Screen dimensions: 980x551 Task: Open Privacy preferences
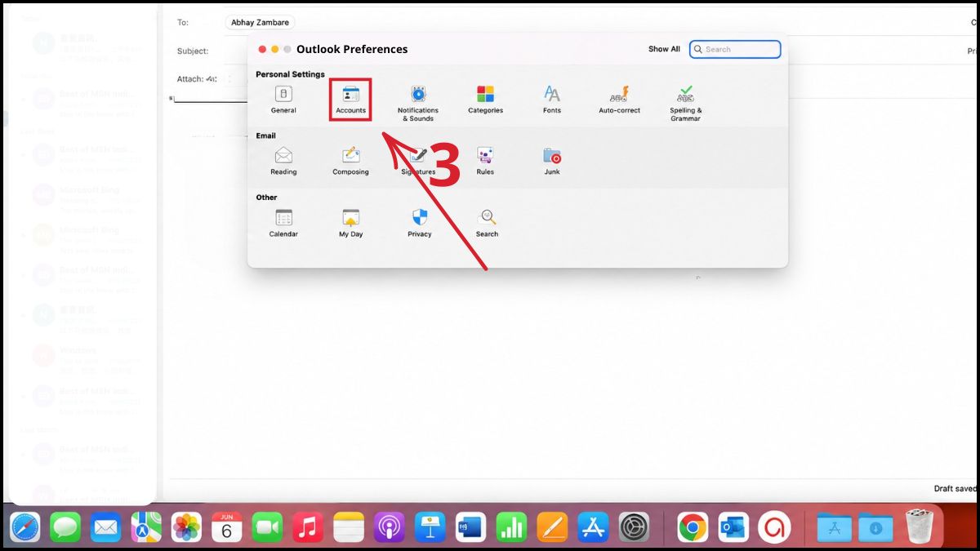[x=420, y=223]
